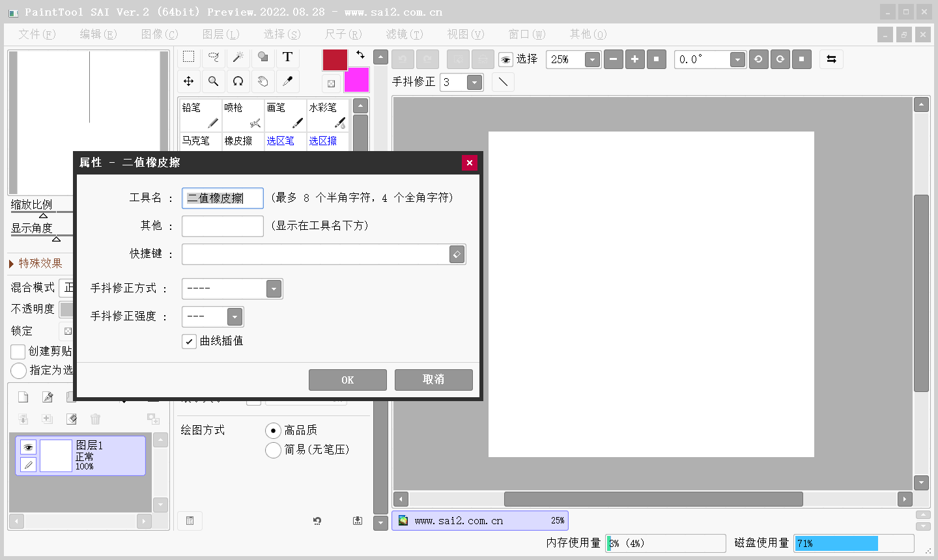This screenshot has width=938, height=560.
Task: Select the 选区擦 selection eraser tool
Action: (328, 141)
